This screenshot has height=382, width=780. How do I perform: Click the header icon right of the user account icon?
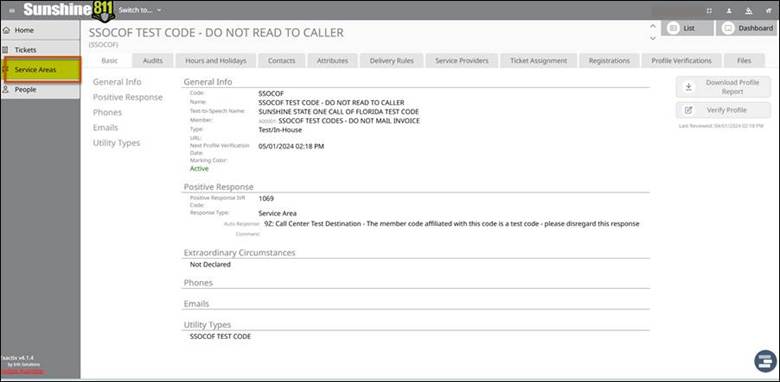pos(749,11)
